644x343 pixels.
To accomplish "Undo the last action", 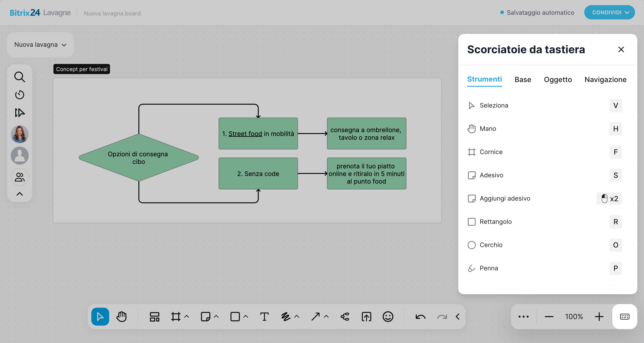I will click(x=420, y=317).
